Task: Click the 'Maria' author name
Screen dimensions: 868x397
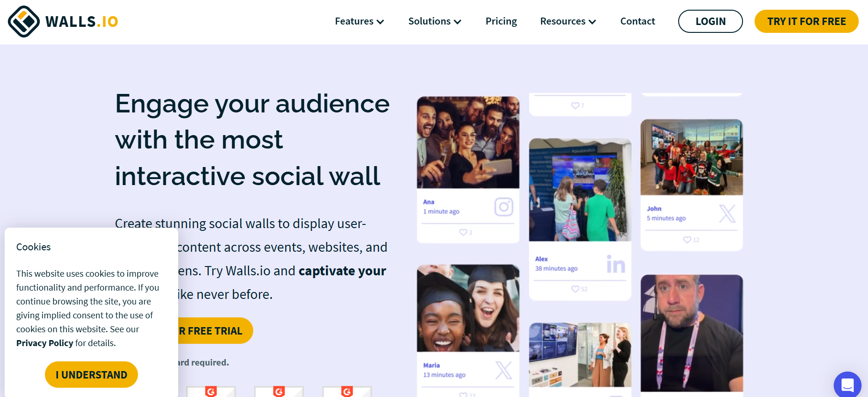Action: pyautogui.click(x=431, y=366)
